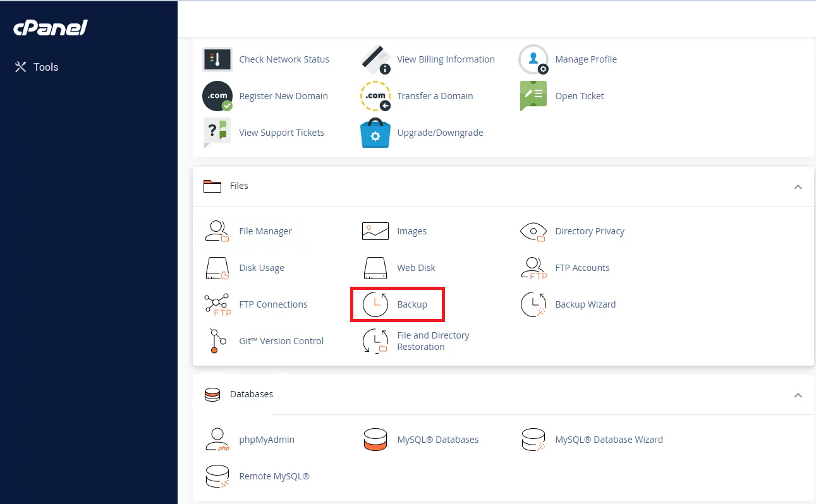816x504 pixels.
Task: Click the Remote MySQL icon
Action: 217,476
